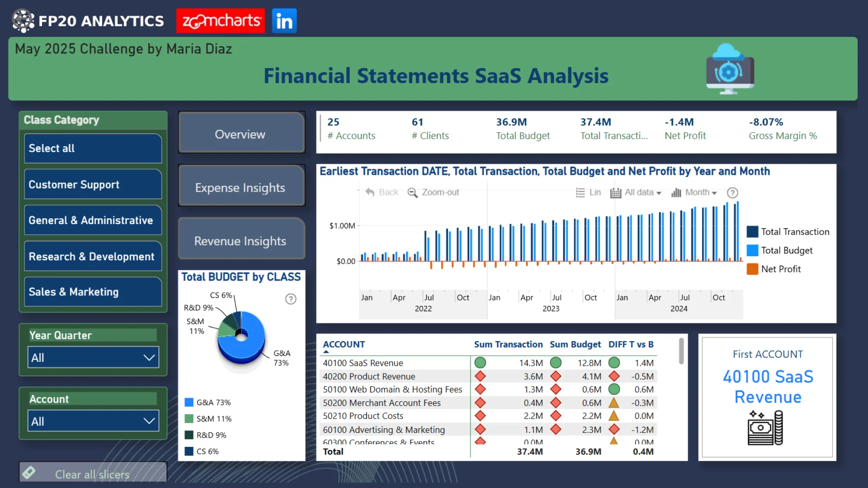Open the time chart help icon

732,192
